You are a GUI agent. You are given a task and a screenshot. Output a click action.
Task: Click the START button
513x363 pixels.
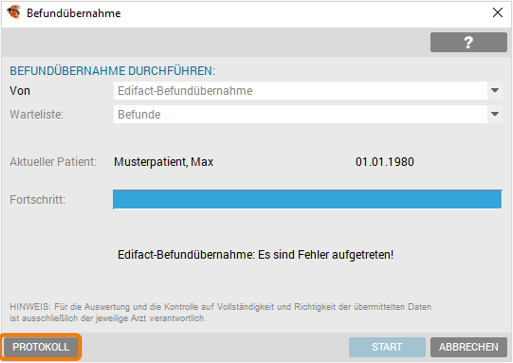pyautogui.click(x=387, y=347)
